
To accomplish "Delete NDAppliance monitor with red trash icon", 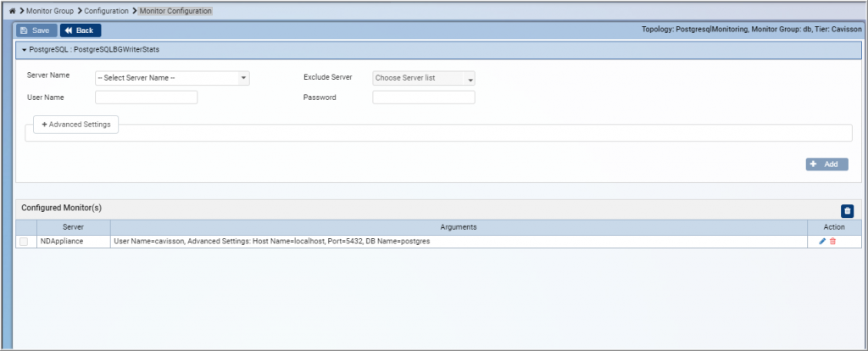I will [x=832, y=242].
